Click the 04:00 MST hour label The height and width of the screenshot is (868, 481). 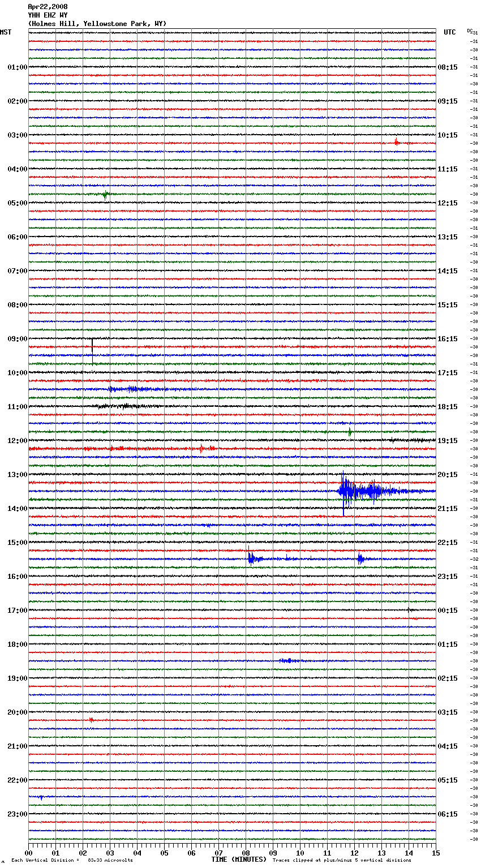pyautogui.click(x=18, y=169)
